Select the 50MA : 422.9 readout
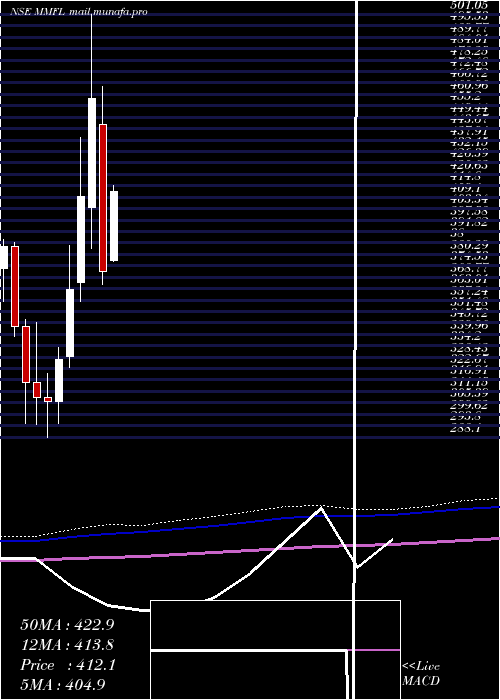Screen dimensions: 500x700 pyautogui.click(x=67, y=625)
